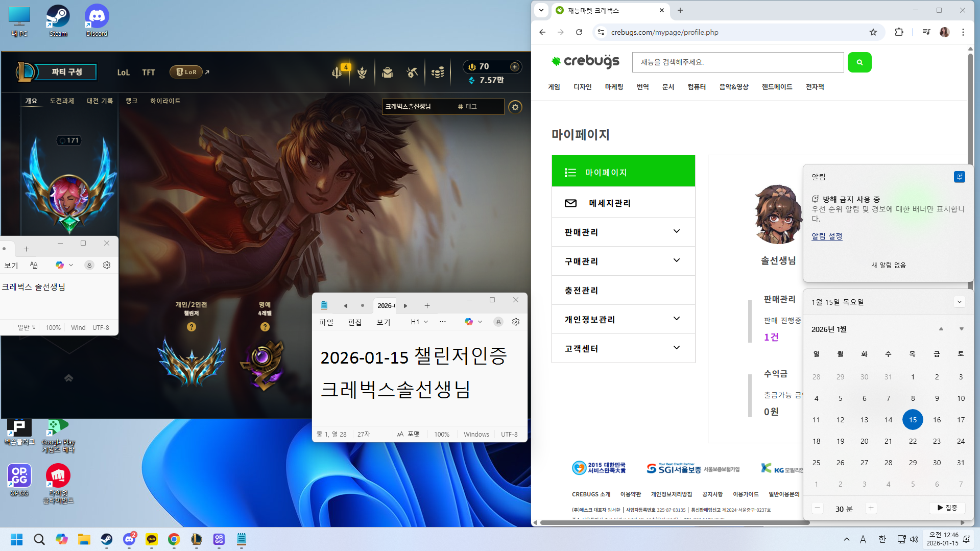Click account icon in the front Notepad
The height and width of the screenshot is (551, 980).
click(x=498, y=322)
